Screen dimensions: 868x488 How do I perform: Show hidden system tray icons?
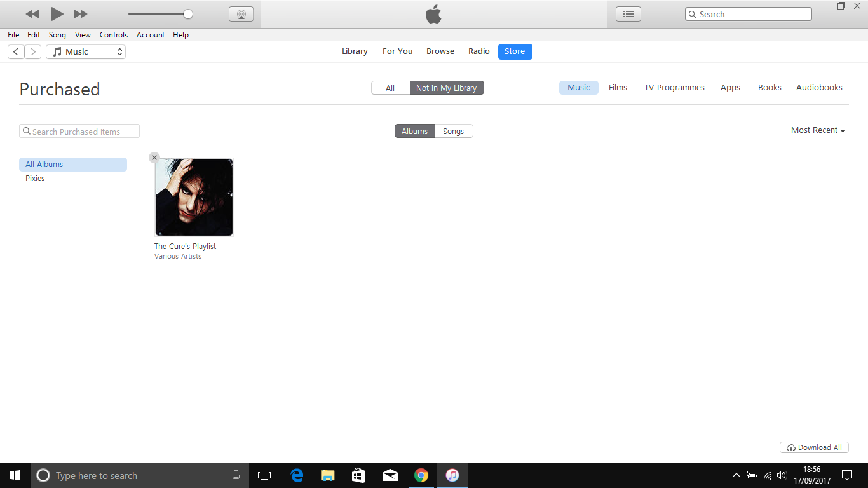point(736,475)
